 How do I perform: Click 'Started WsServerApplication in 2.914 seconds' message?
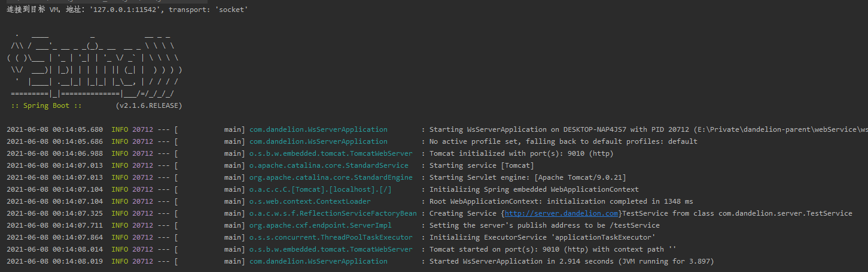(x=572, y=261)
